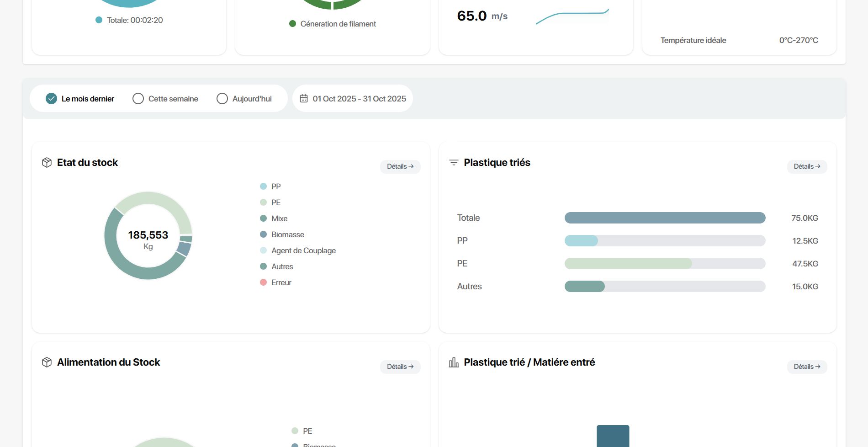The width and height of the screenshot is (868, 447).
Task: Click the box icon beside Alimentation du Stock
Action: [47, 362]
